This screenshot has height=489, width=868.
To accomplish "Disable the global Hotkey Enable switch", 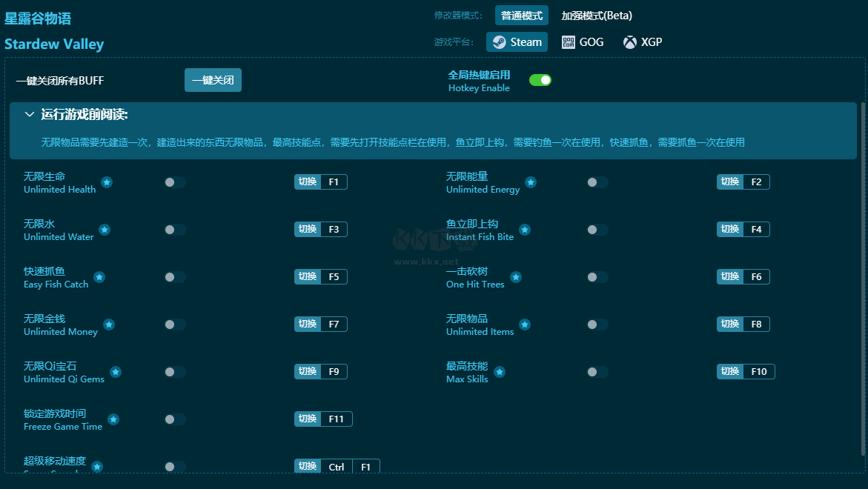I will [x=540, y=80].
